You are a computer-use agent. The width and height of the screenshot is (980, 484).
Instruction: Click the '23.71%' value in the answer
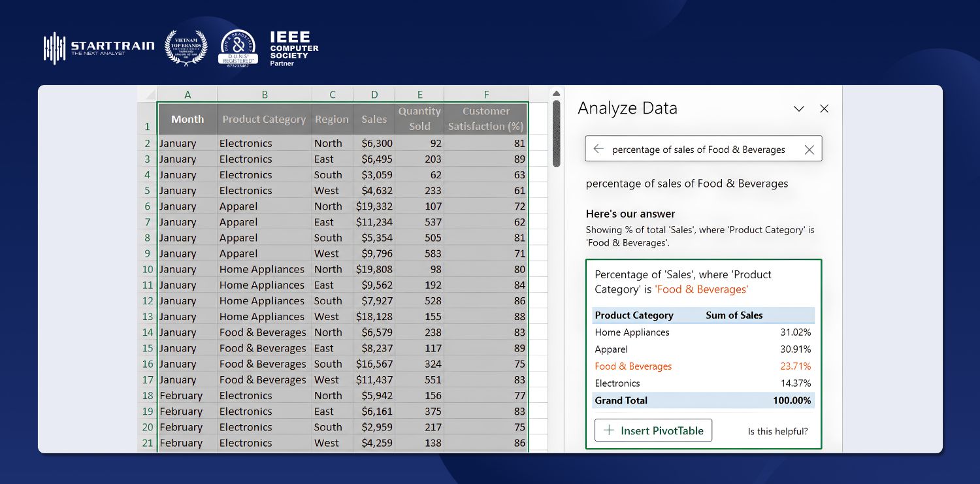(795, 366)
